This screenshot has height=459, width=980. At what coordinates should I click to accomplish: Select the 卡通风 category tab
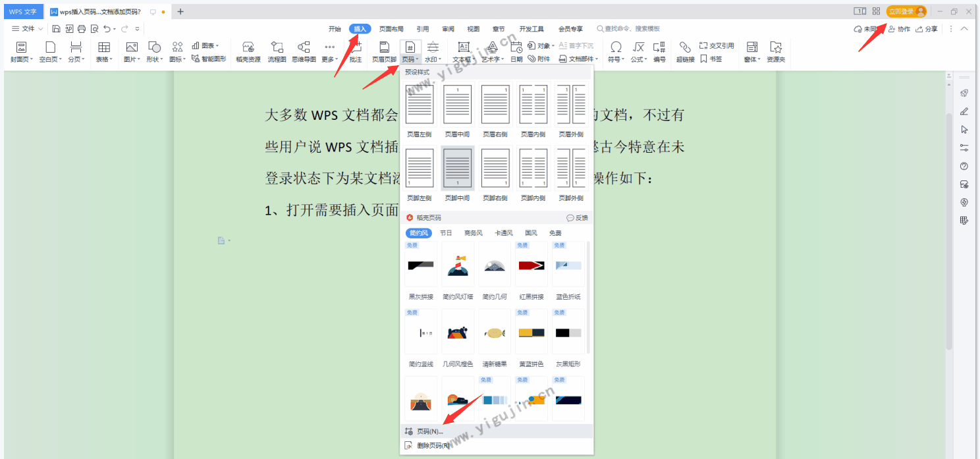click(x=504, y=233)
